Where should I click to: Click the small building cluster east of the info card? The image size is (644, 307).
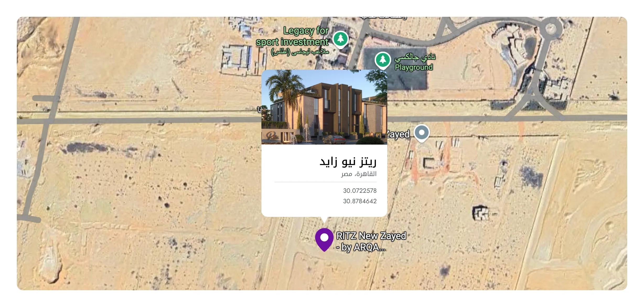point(481,213)
